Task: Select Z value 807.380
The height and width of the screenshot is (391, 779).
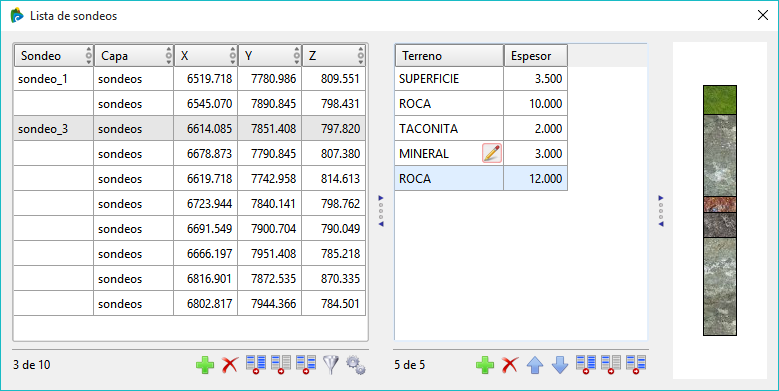Action: point(334,154)
